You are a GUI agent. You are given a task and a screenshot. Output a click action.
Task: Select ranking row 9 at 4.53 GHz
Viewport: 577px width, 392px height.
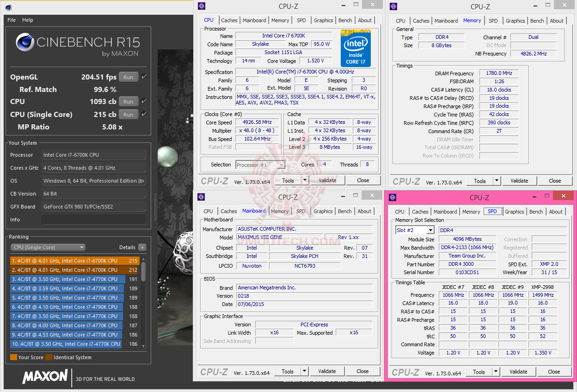(x=74, y=335)
